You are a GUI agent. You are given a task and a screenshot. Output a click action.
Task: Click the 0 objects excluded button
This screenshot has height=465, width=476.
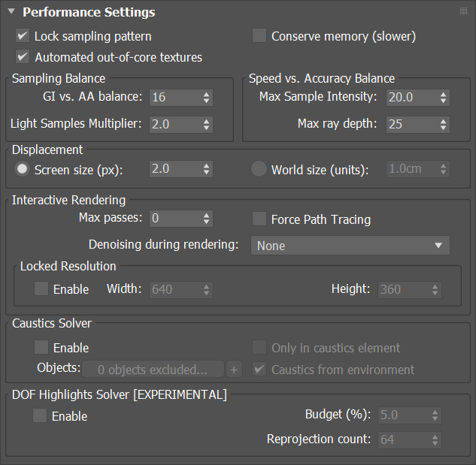[153, 369]
